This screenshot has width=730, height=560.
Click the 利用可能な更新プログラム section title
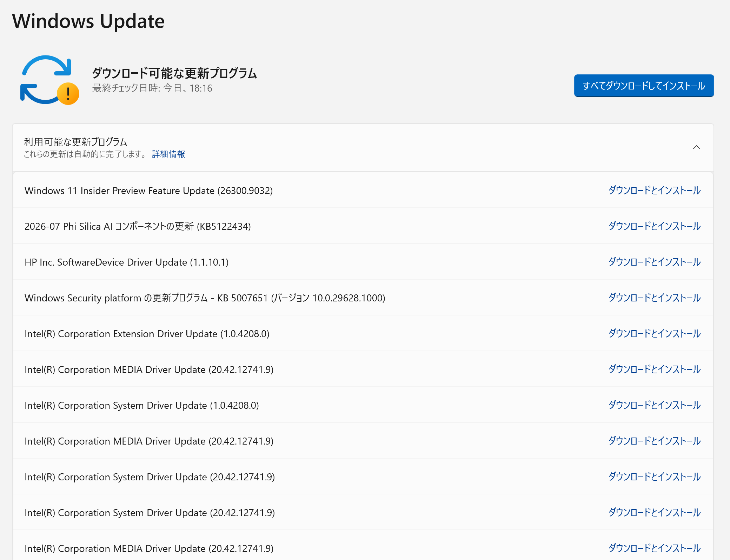[x=75, y=142]
